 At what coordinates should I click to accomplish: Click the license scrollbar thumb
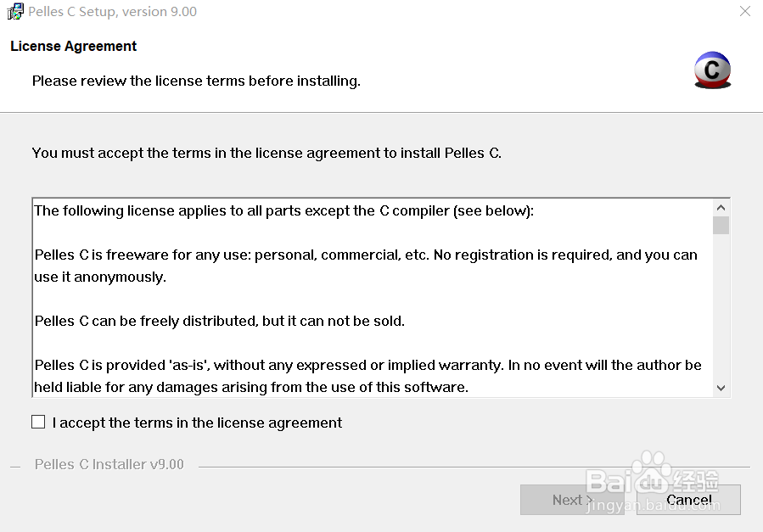pyautogui.click(x=721, y=225)
